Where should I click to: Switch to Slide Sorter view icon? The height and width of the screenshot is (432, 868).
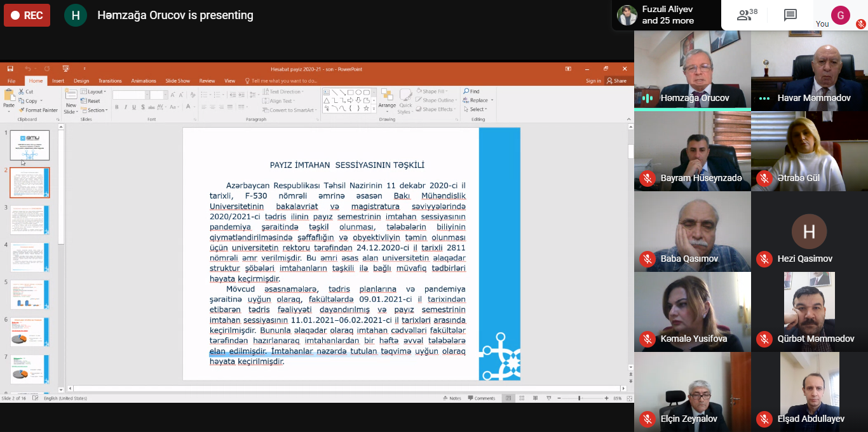click(522, 398)
